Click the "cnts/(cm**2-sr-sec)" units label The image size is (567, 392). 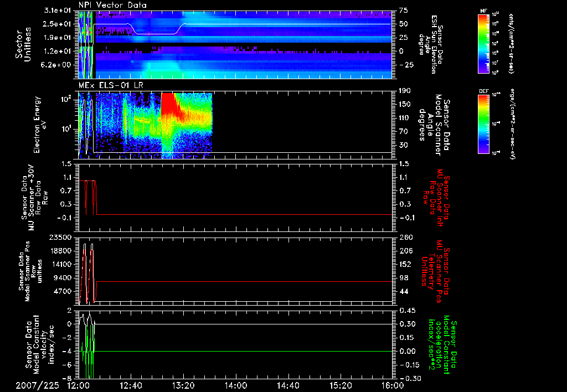point(511,44)
